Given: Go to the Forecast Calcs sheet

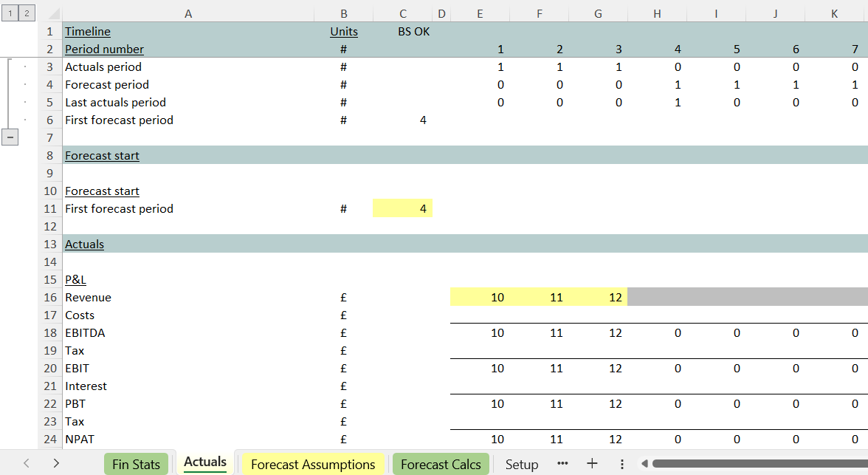Looking at the screenshot, I should (441, 464).
